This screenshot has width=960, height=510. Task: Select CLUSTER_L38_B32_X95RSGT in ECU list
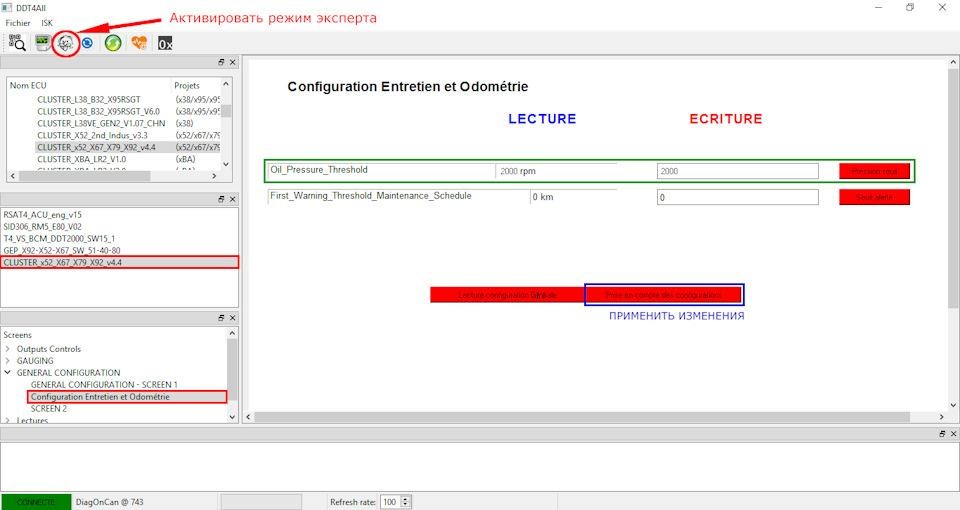(89, 99)
